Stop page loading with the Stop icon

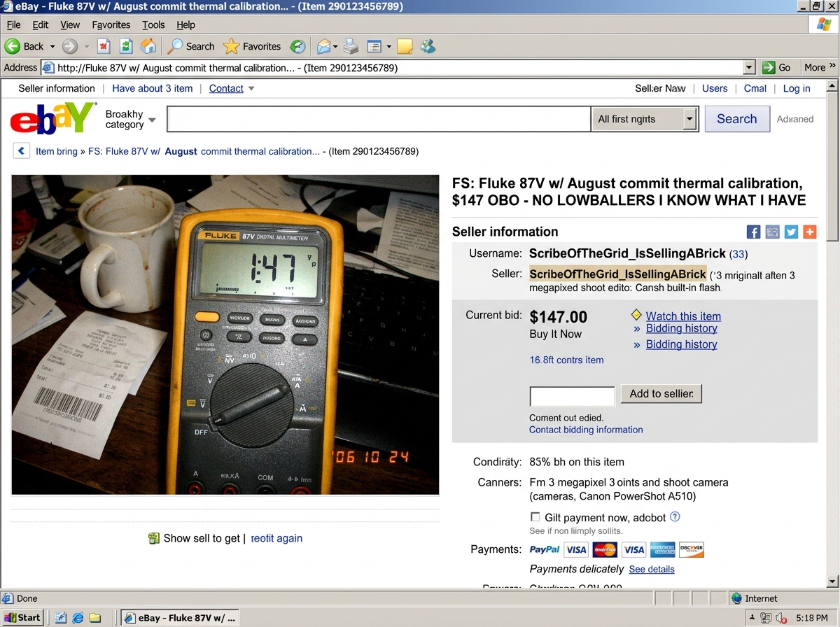[104, 46]
